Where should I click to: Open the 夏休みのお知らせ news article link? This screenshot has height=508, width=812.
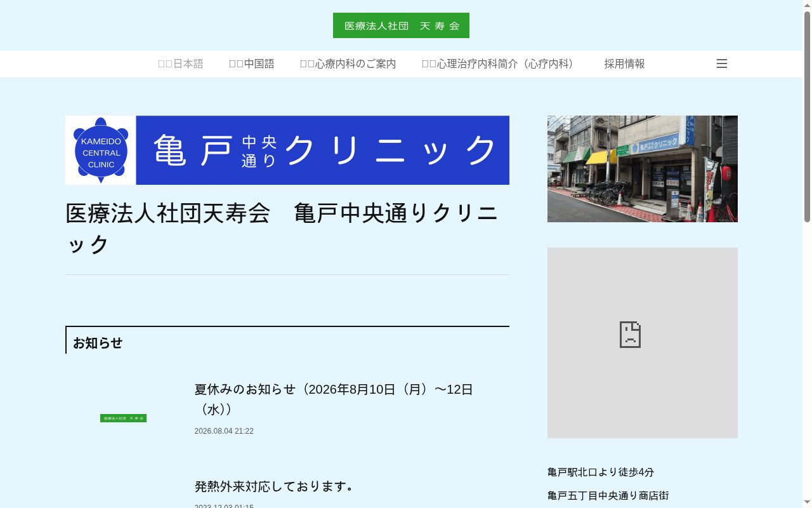334,399
